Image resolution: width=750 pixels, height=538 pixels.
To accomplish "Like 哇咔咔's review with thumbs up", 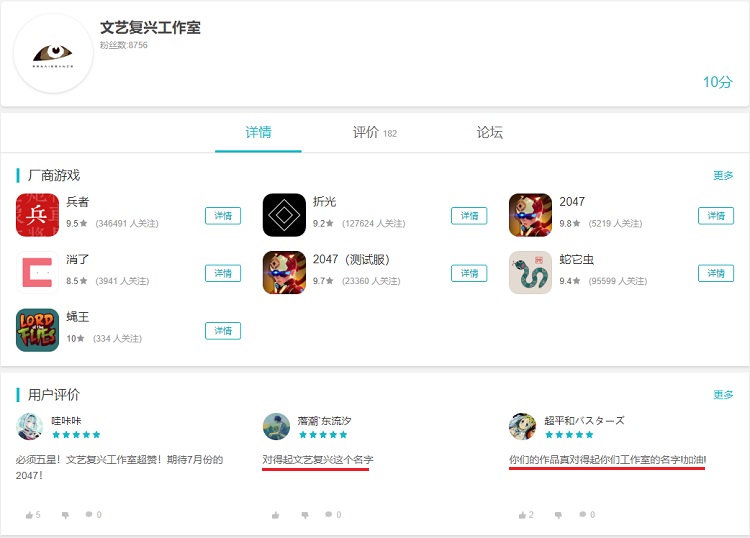I will [30, 515].
